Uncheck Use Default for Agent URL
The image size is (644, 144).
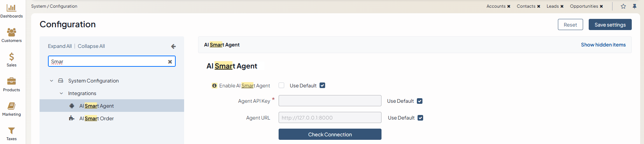click(x=420, y=118)
